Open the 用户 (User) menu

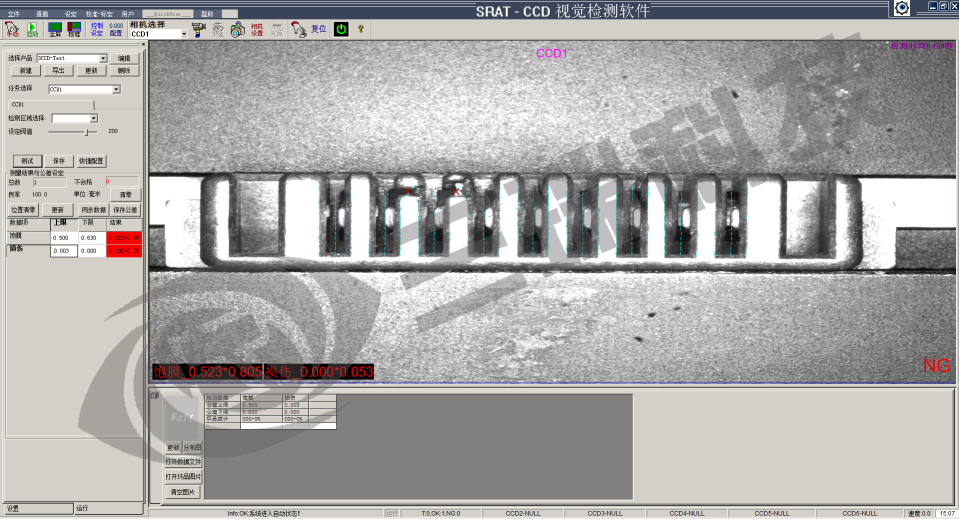(128, 14)
